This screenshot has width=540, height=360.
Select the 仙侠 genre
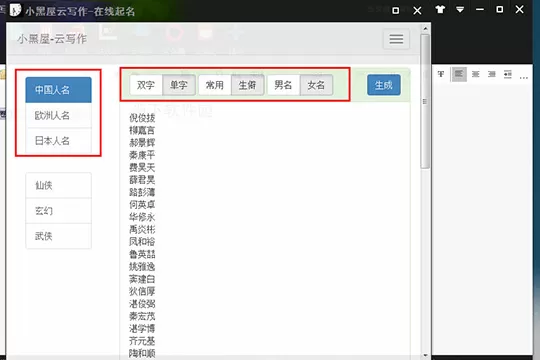[59, 185]
